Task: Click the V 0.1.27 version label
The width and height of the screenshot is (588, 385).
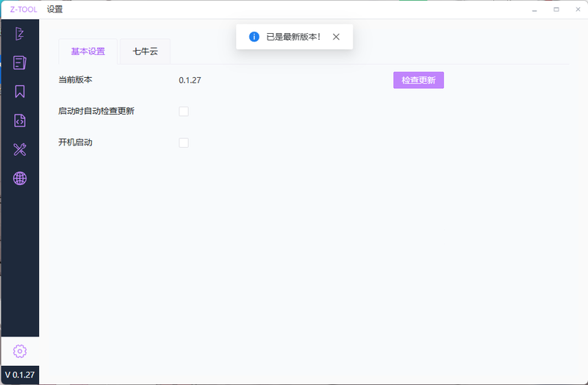Action: pyautogui.click(x=20, y=375)
